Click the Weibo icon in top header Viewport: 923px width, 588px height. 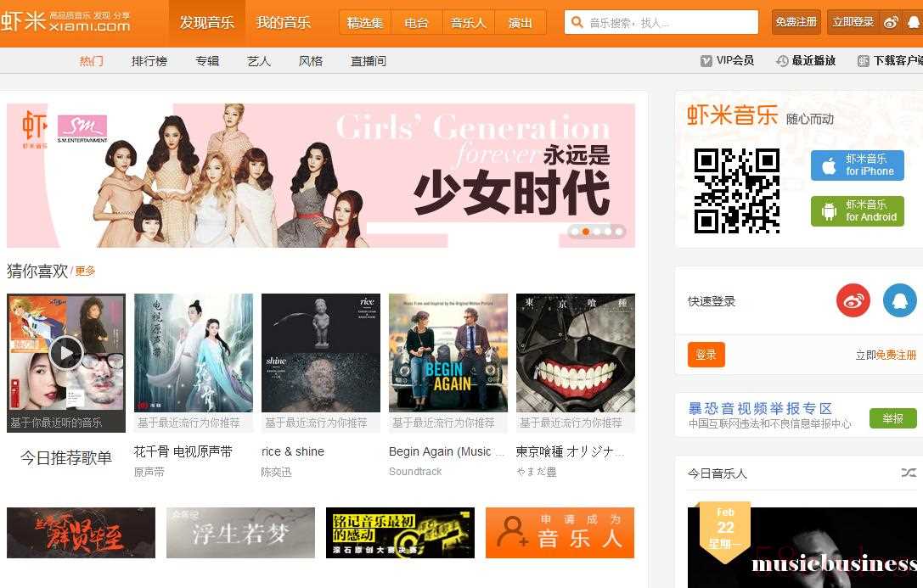coord(891,22)
